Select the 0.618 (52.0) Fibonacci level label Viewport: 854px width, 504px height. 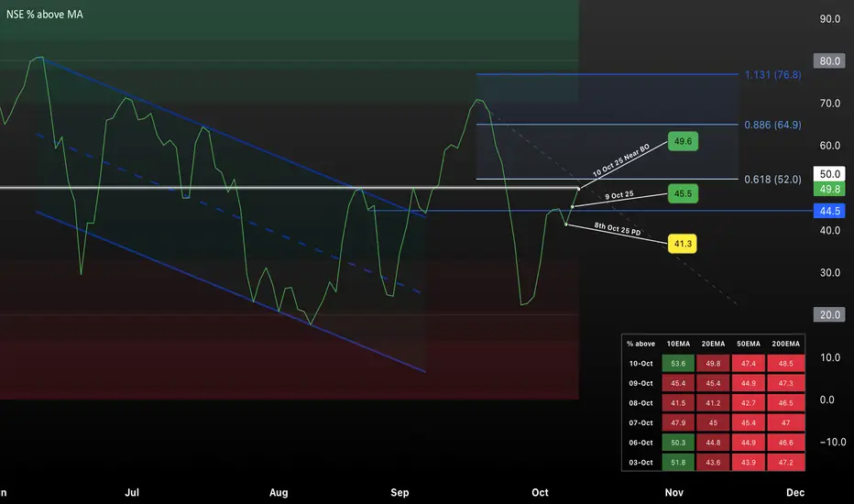(x=772, y=180)
